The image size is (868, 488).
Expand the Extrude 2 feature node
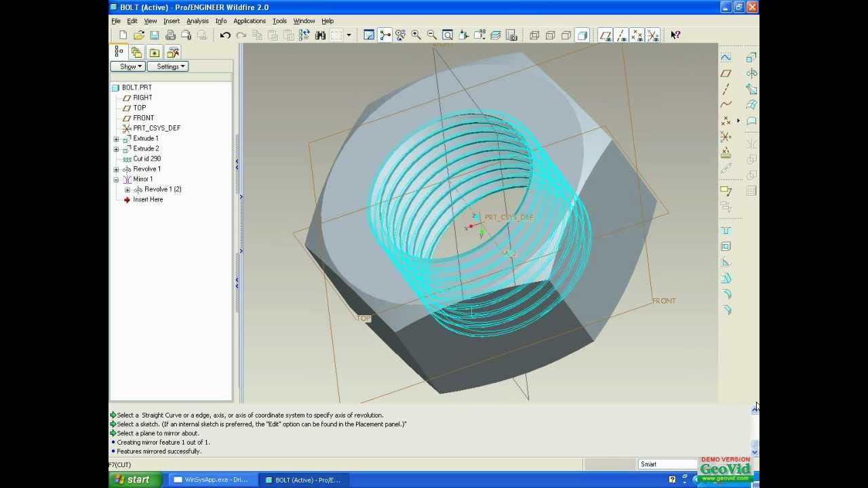(x=116, y=148)
